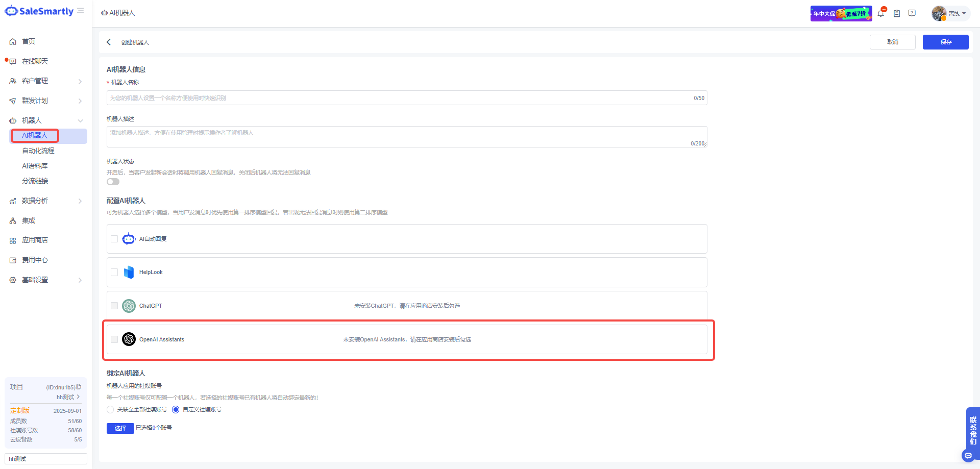
Task: Go to 首页 home page
Action: pos(29,41)
